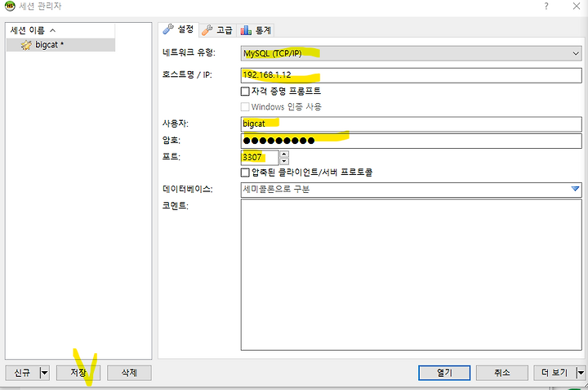The height and width of the screenshot is (390, 588).
Task: Click the 더 보기 button
Action: [555, 373]
